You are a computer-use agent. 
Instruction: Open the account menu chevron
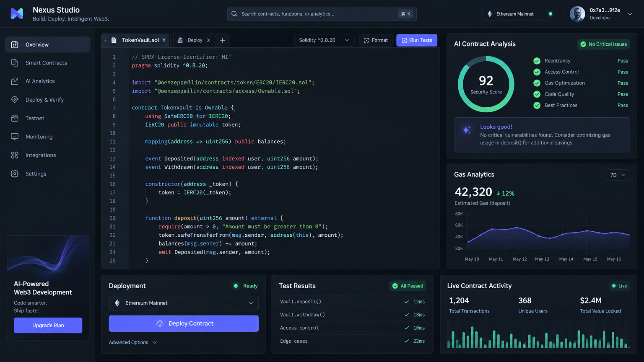[630, 14]
